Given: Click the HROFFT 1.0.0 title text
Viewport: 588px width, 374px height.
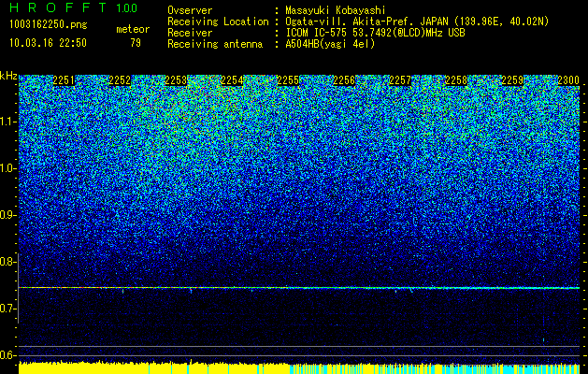Looking at the screenshot, I should click(74, 7).
